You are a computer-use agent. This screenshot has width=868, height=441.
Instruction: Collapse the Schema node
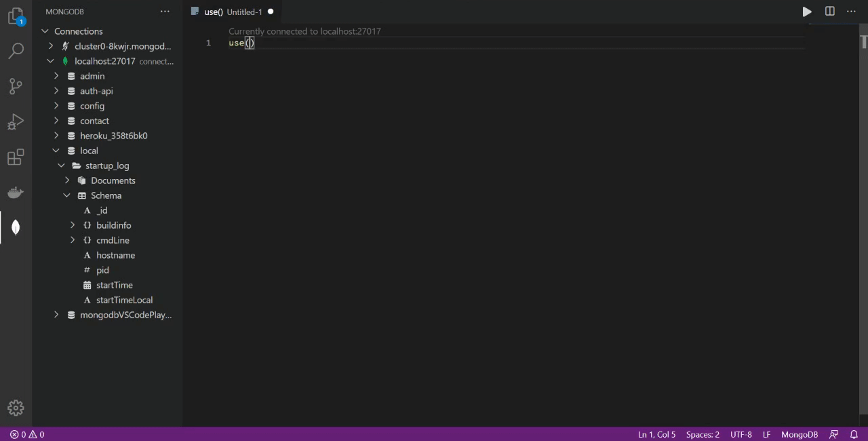pos(67,195)
